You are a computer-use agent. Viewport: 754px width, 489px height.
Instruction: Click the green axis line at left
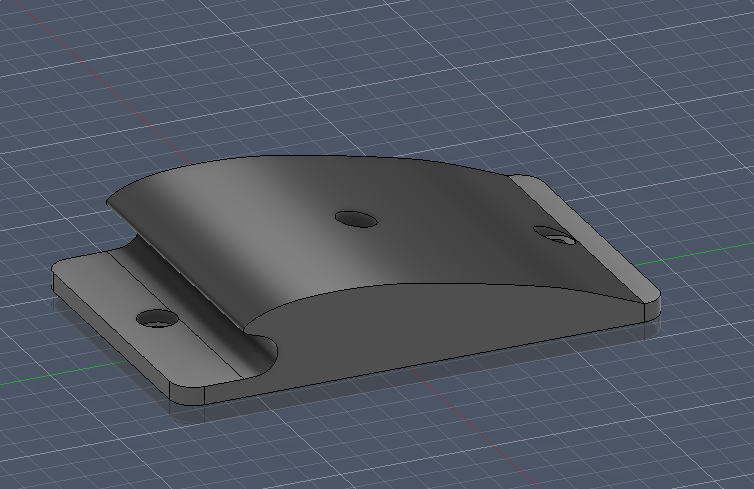(x=63, y=374)
